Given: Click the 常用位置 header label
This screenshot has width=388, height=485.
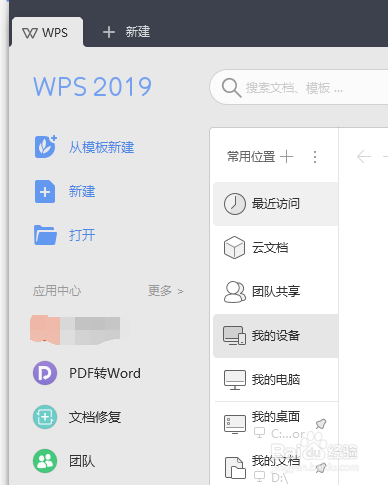Looking at the screenshot, I should (251, 157).
